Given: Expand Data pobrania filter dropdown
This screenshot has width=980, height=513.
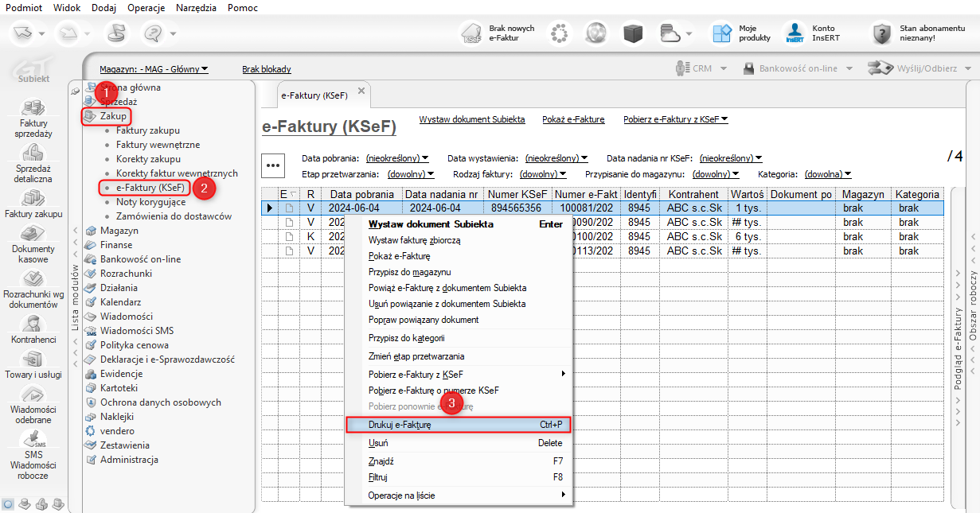Looking at the screenshot, I should (x=397, y=158).
